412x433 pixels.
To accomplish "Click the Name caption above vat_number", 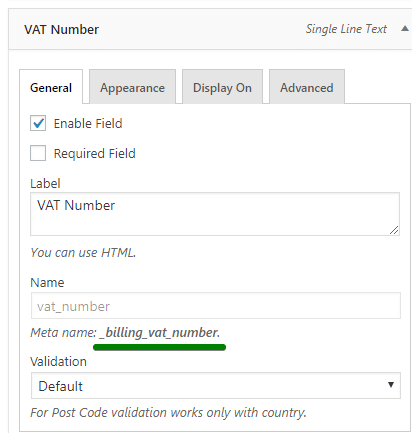I will [x=47, y=283].
